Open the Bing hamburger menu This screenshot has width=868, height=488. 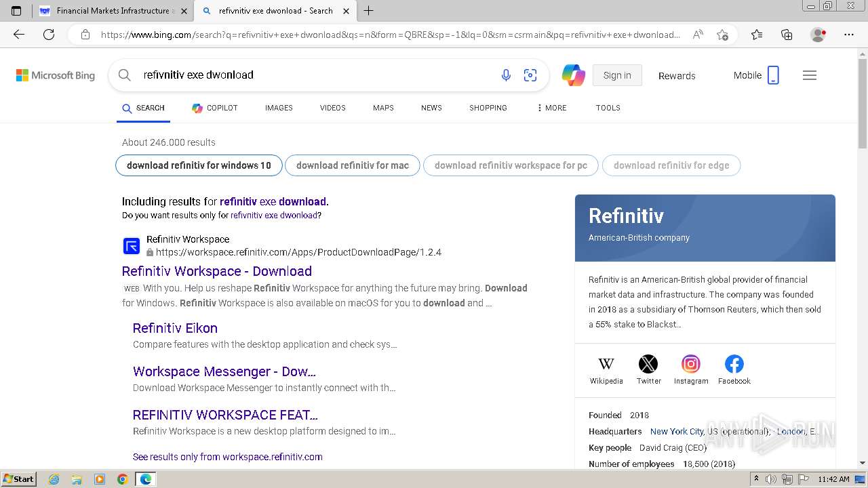[810, 75]
